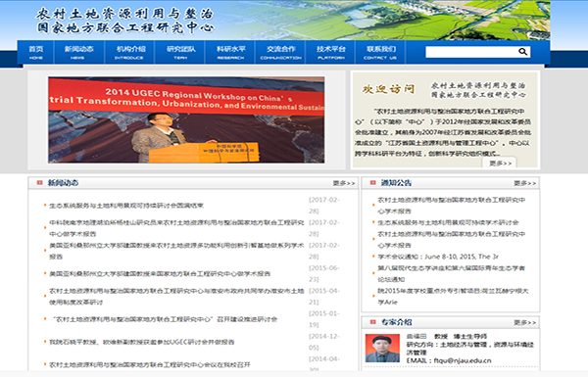
Task: Click 更多>> in the 新闻动态 header
Action: point(344,183)
